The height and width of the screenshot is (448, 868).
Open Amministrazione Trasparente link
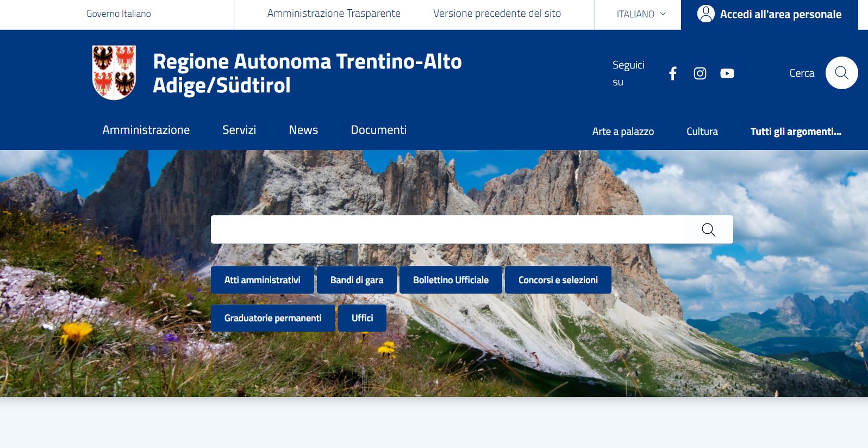tap(334, 14)
